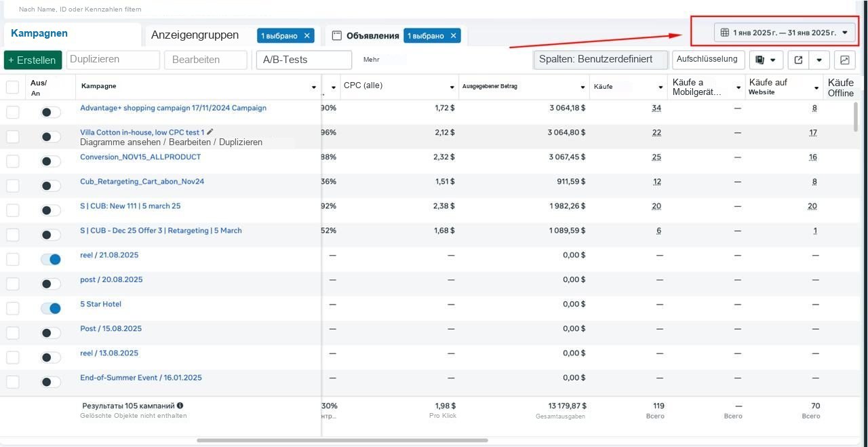Screen dimensions: 868x447
Task: Switch to the Anzeigengruppen tab
Action: tap(195, 35)
